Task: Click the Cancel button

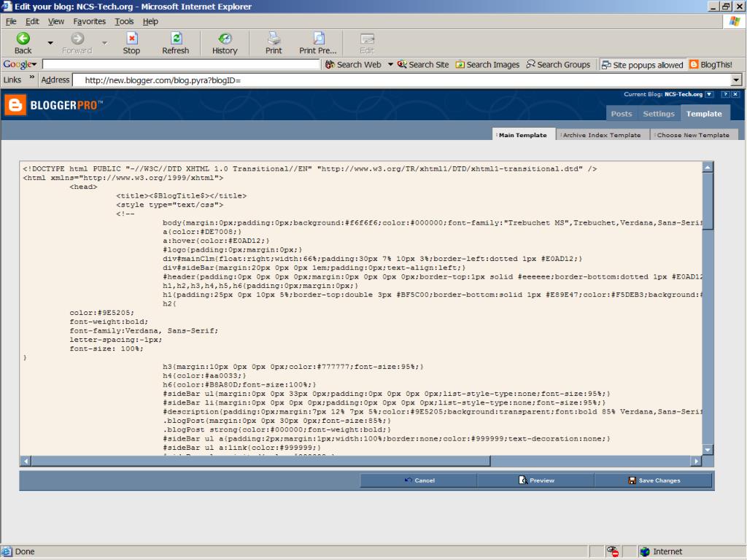Action: (419, 481)
